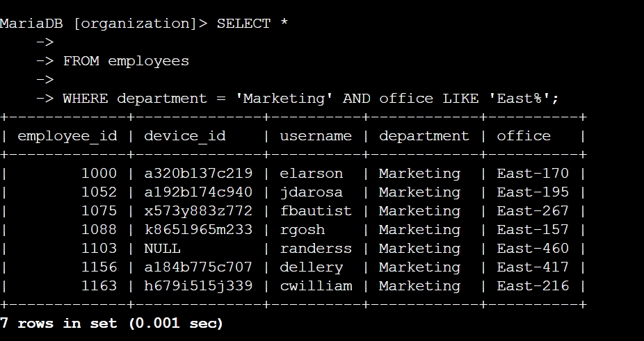Click Marketing in the rgosh row
644x341 pixels.
[x=419, y=230]
